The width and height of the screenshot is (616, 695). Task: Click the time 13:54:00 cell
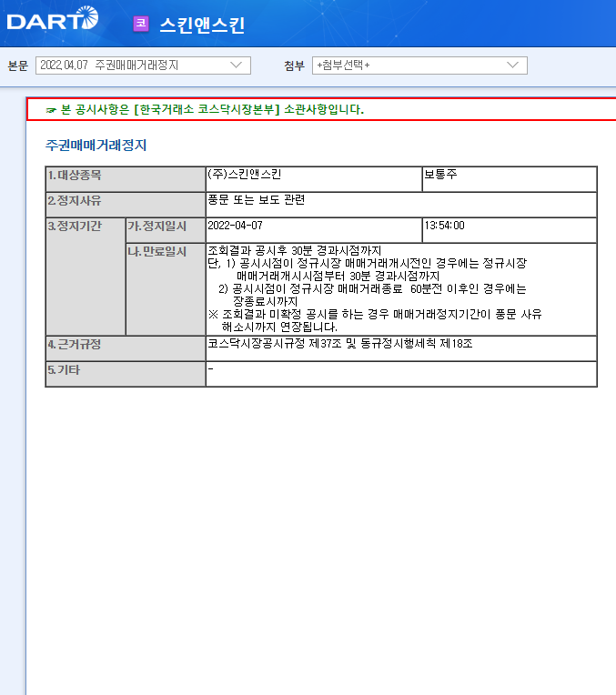click(510, 230)
